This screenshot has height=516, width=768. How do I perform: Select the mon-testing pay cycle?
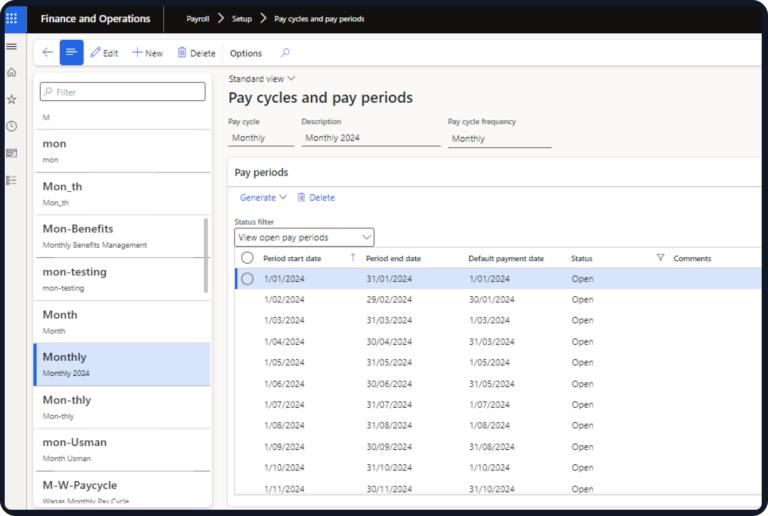[122, 279]
